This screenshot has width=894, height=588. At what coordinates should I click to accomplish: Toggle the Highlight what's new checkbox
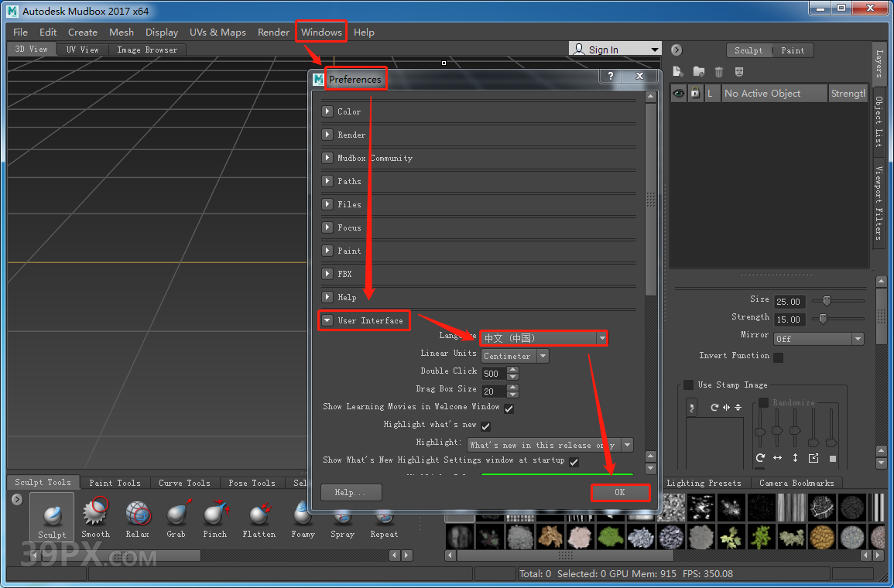coord(485,424)
